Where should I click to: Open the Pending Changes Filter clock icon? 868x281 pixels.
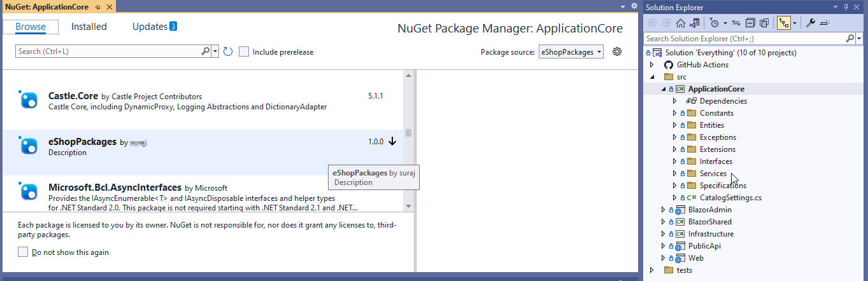pyautogui.click(x=715, y=23)
